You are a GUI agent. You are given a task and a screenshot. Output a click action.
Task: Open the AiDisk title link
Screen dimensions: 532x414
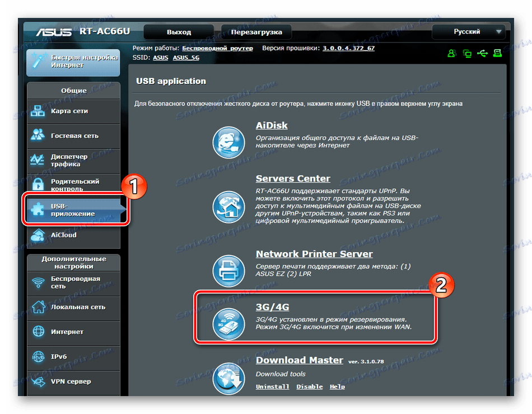pyautogui.click(x=272, y=125)
